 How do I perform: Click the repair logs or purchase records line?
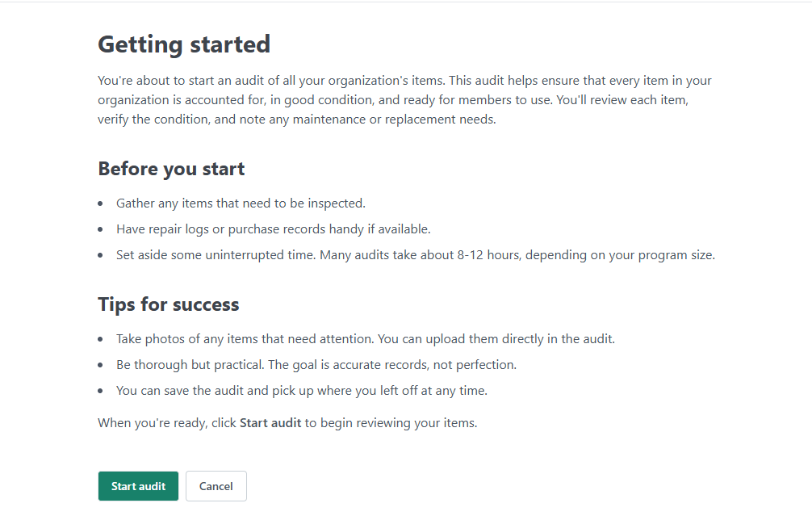tap(273, 229)
